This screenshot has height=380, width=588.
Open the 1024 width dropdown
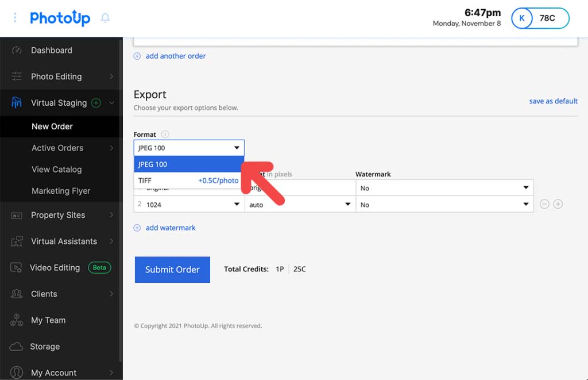192,205
